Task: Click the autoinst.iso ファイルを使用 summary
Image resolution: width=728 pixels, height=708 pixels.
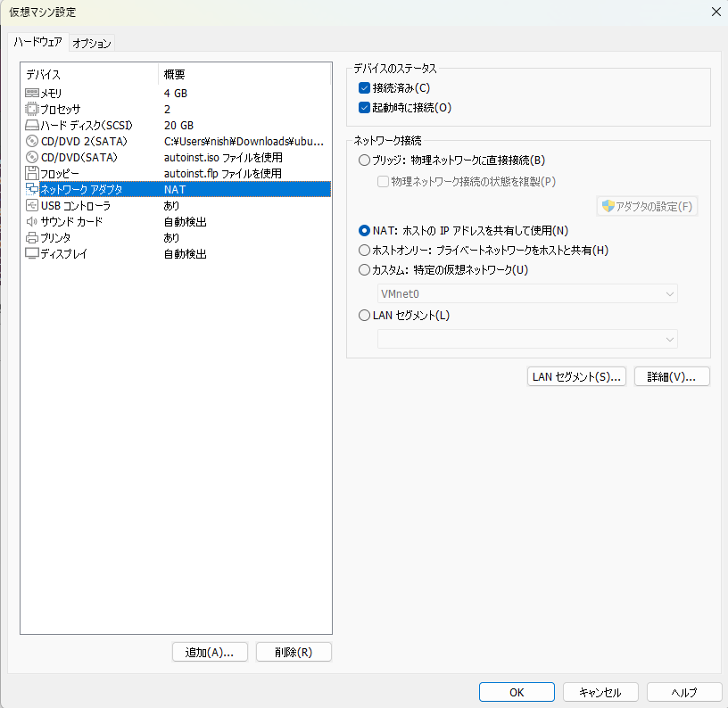Action: [x=223, y=157]
